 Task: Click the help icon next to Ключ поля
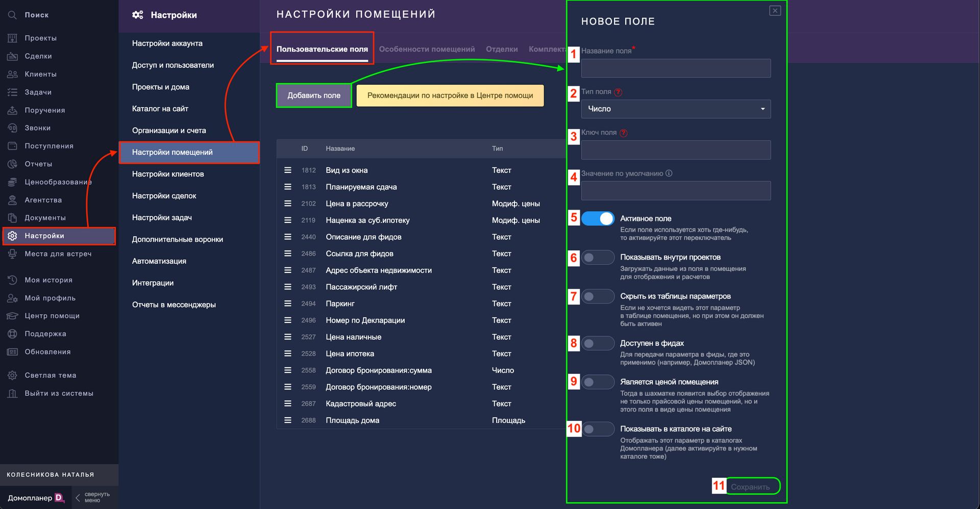623,133
